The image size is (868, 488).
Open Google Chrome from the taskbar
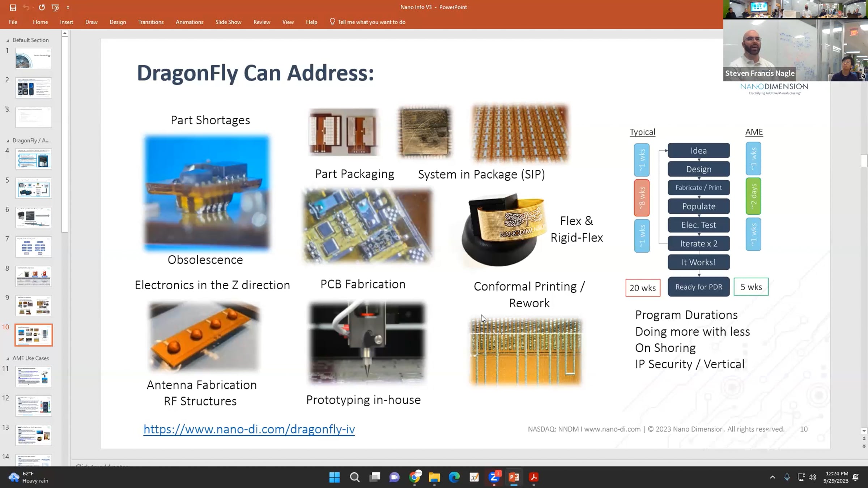[x=414, y=477]
